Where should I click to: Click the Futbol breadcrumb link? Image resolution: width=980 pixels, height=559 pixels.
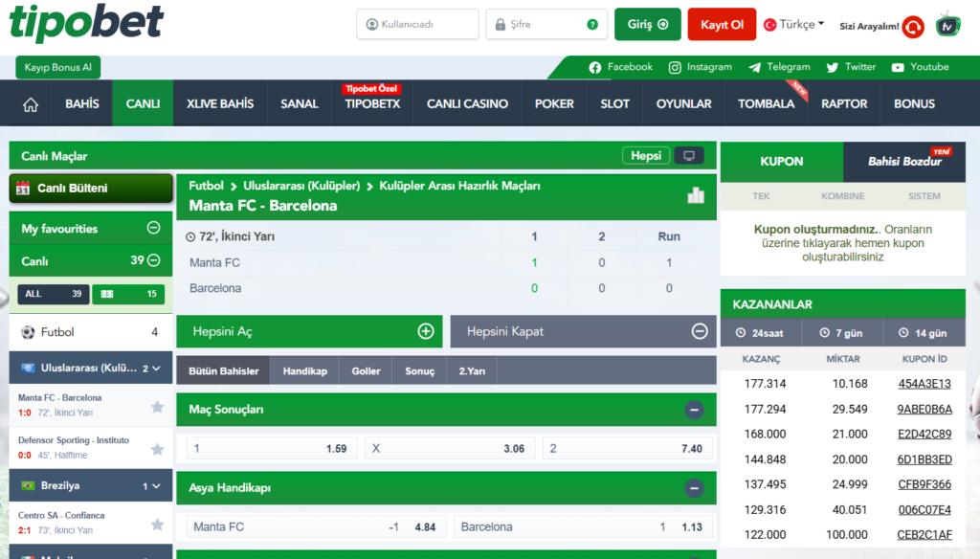[x=207, y=186]
